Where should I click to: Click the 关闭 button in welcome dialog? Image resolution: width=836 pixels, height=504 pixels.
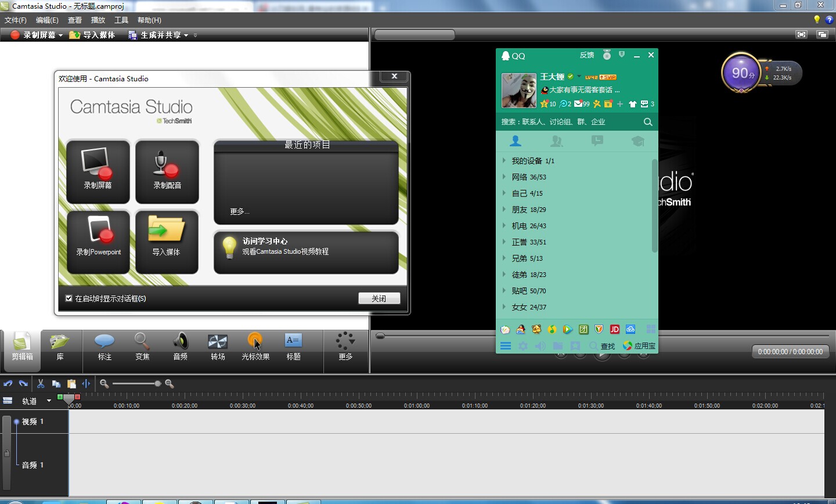point(379,298)
